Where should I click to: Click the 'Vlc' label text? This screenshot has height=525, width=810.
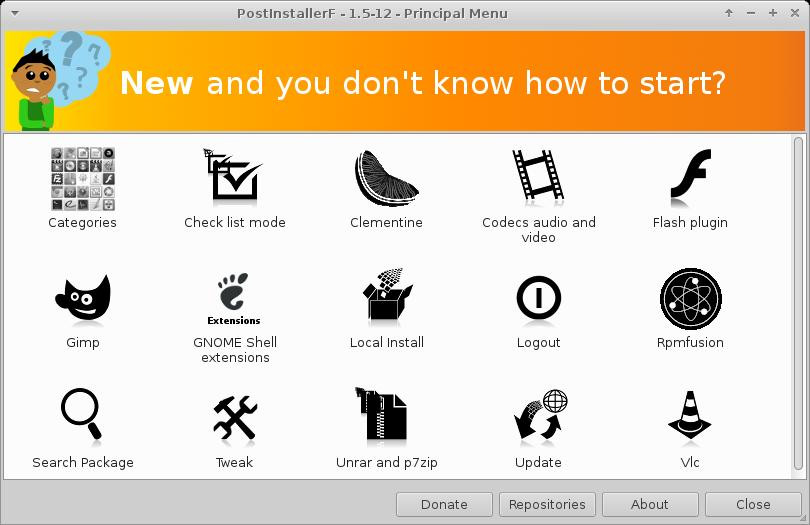click(x=690, y=462)
